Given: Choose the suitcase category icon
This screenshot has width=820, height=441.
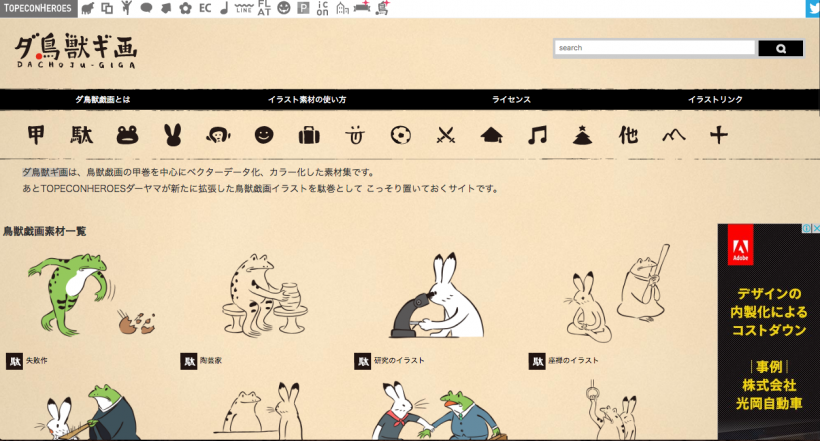Looking at the screenshot, I should coord(309,134).
